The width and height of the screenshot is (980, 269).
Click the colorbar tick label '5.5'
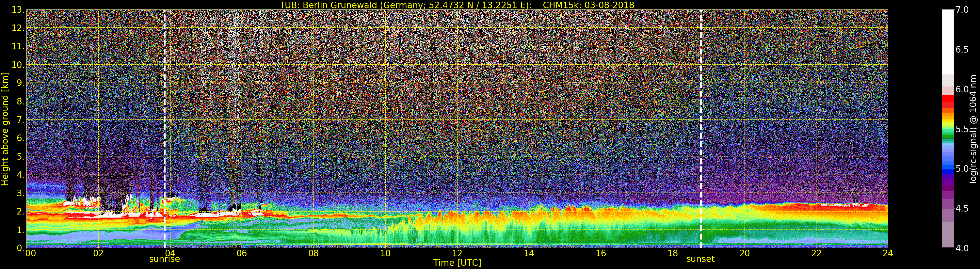coord(962,129)
